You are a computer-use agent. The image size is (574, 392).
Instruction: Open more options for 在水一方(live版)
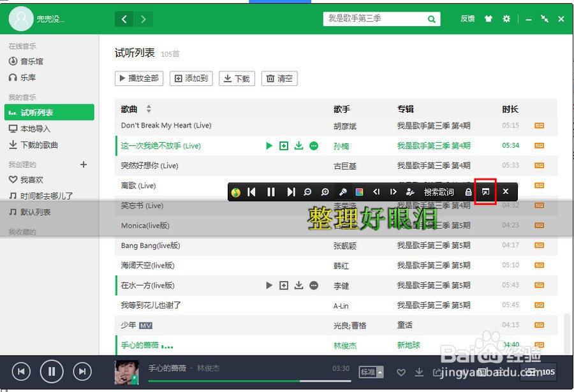click(314, 286)
